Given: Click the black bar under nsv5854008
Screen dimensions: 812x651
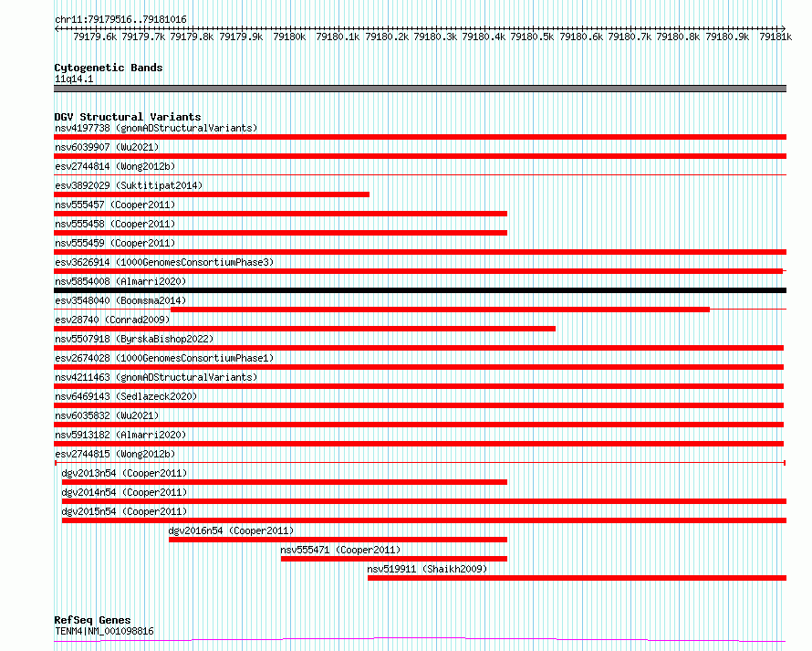Looking at the screenshot, I should (420, 290).
